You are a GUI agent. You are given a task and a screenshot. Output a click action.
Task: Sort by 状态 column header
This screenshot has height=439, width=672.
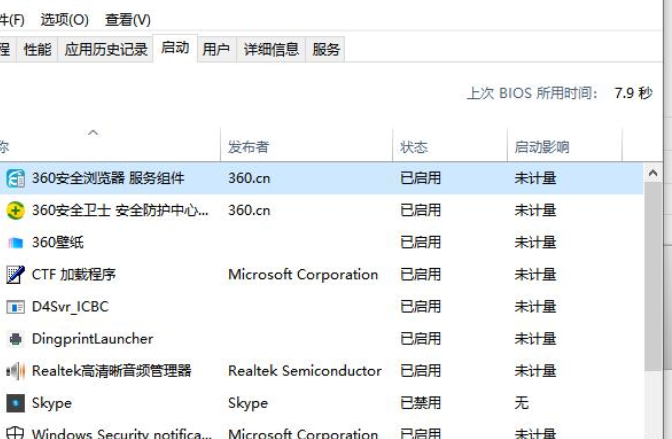click(450, 147)
